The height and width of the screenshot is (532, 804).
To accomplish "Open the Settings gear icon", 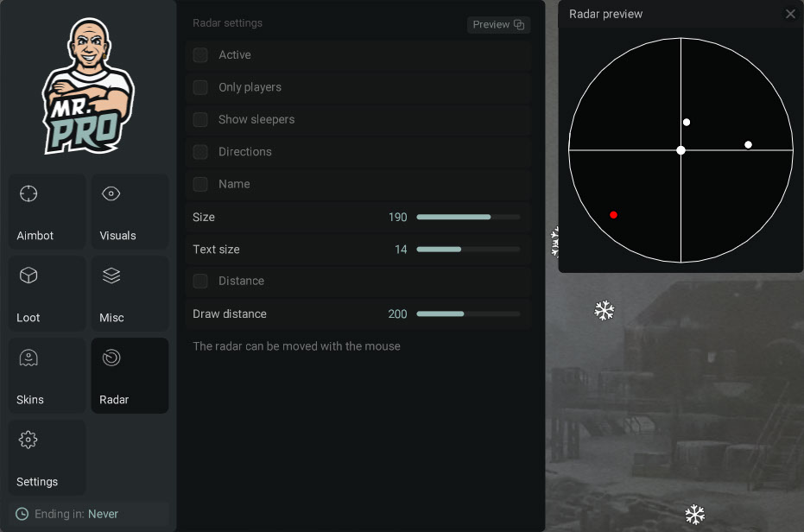I will [28, 440].
